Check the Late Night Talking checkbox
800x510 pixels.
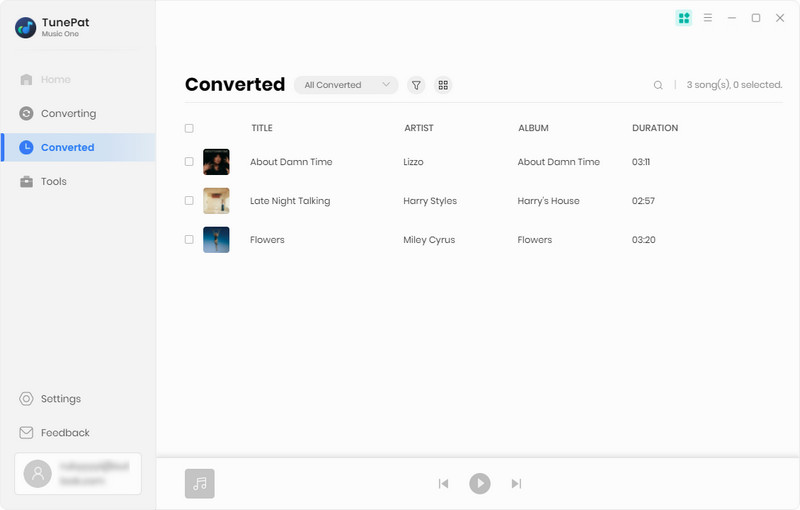[189, 200]
